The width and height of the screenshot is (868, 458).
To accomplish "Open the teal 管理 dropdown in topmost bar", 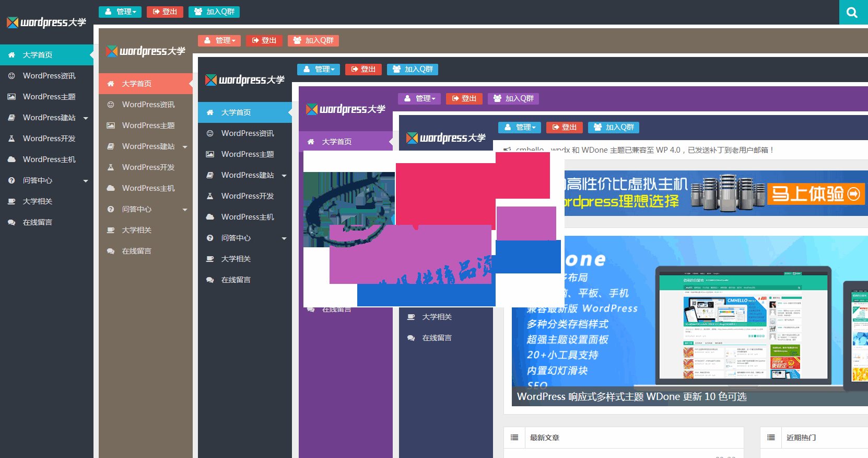I will click(x=120, y=12).
